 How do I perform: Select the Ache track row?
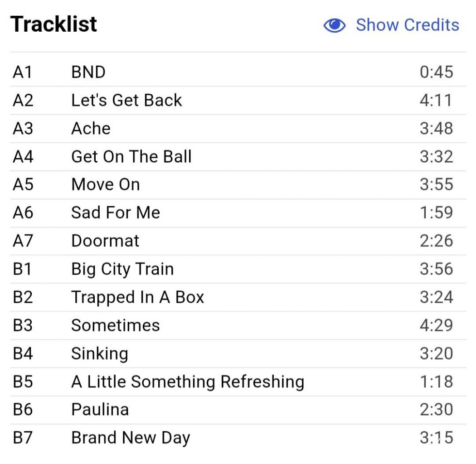click(91, 128)
